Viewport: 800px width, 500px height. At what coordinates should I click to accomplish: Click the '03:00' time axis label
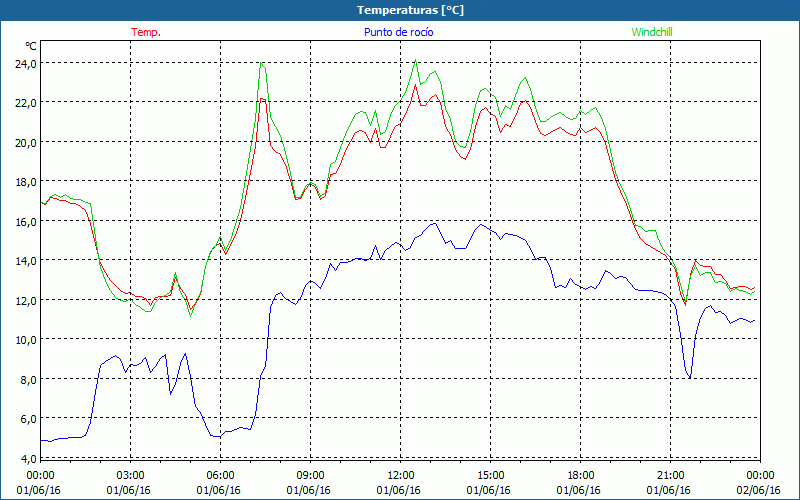pyautogui.click(x=131, y=476)
